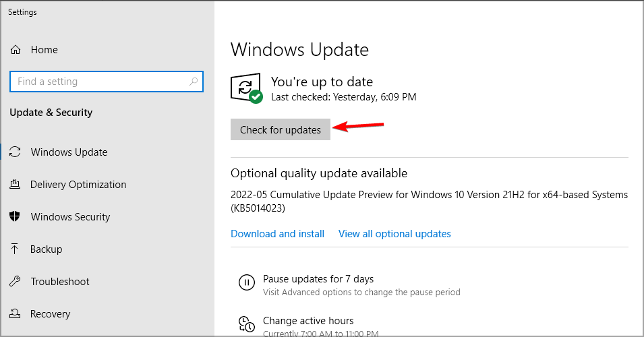Click the Recovery sidebar icon
The image size is (644, 337).
(15, 313)
